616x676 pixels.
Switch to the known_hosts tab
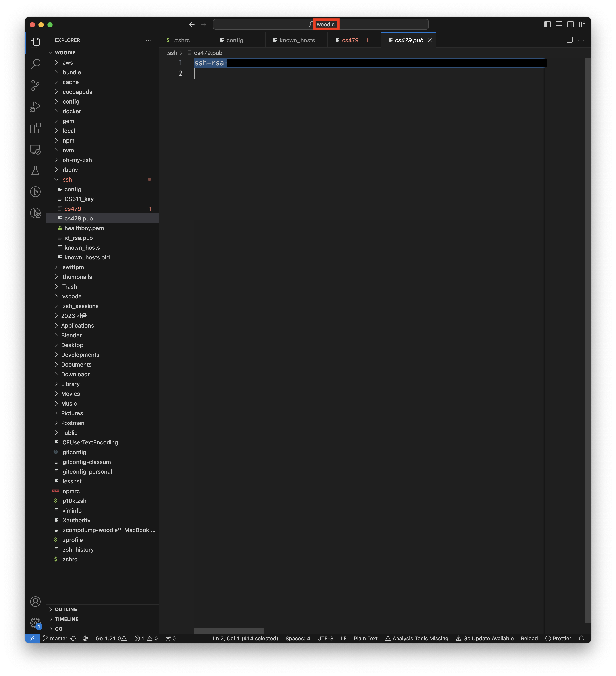click(x=297, y=40)
